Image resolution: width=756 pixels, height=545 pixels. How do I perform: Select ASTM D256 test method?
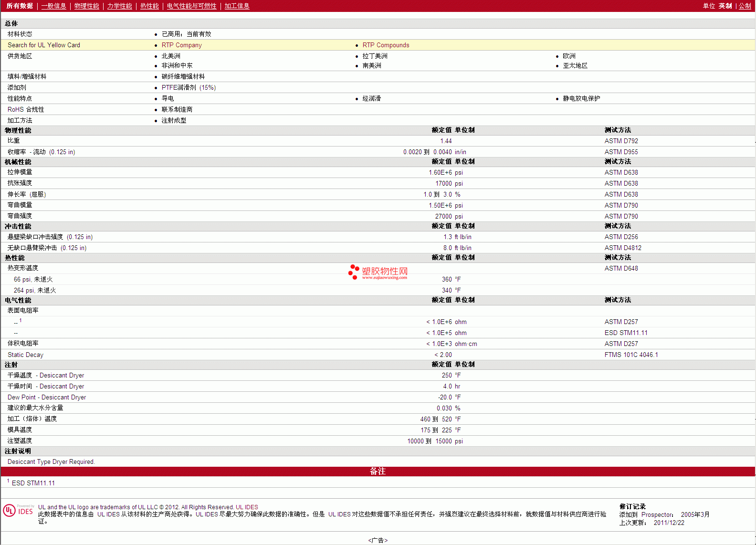[x=621, y=237]
